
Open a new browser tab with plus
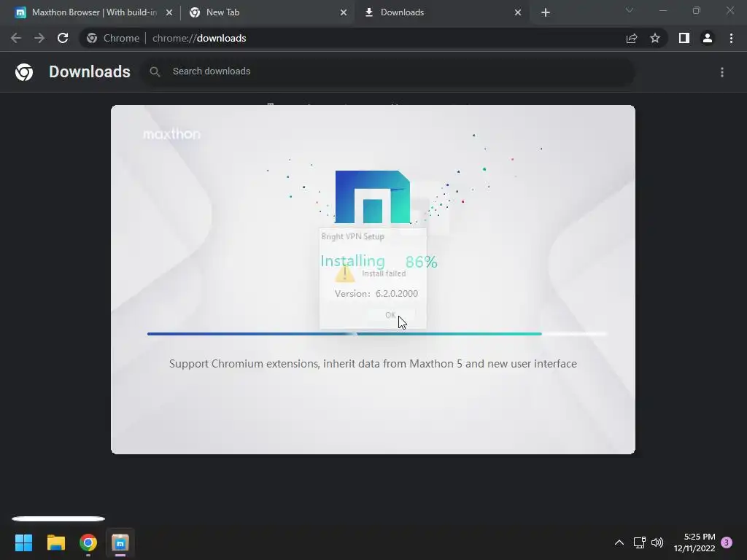[x=546, y=13]
